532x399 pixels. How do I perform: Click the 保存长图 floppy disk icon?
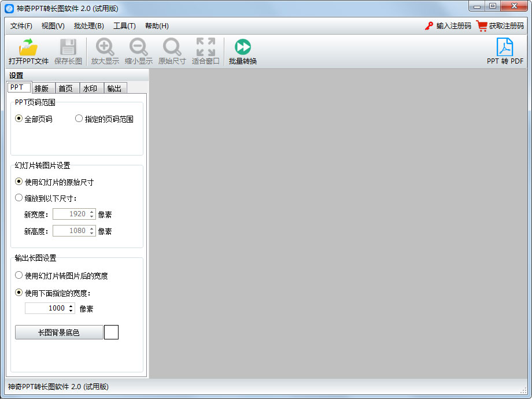pyautogui.click(x=68, y=47)
